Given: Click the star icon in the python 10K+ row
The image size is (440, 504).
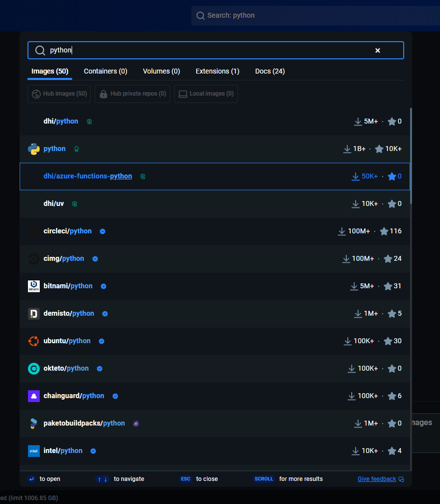Looking at the screenshot, I should [x=379, y=149].
